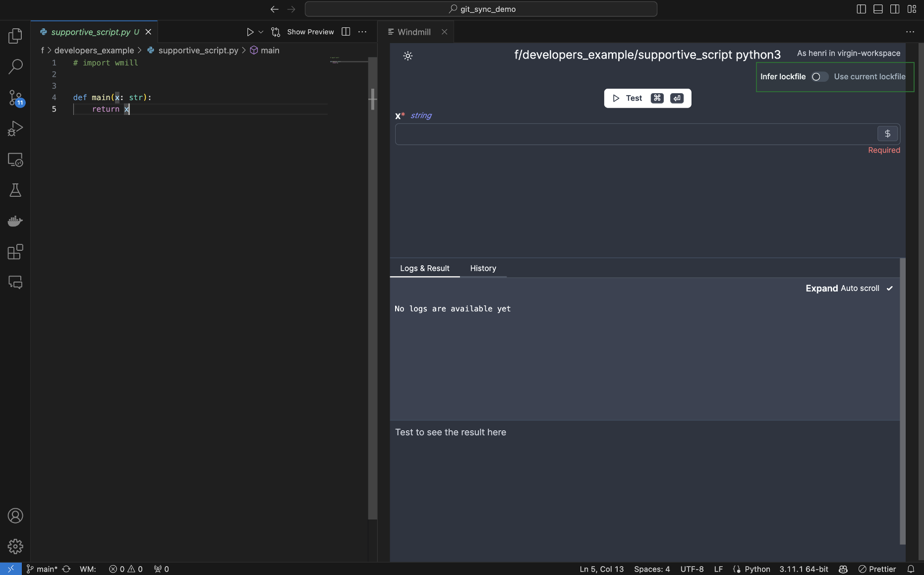Insert a variable using the $ button
924x575 pixels.
pos(888,133)
